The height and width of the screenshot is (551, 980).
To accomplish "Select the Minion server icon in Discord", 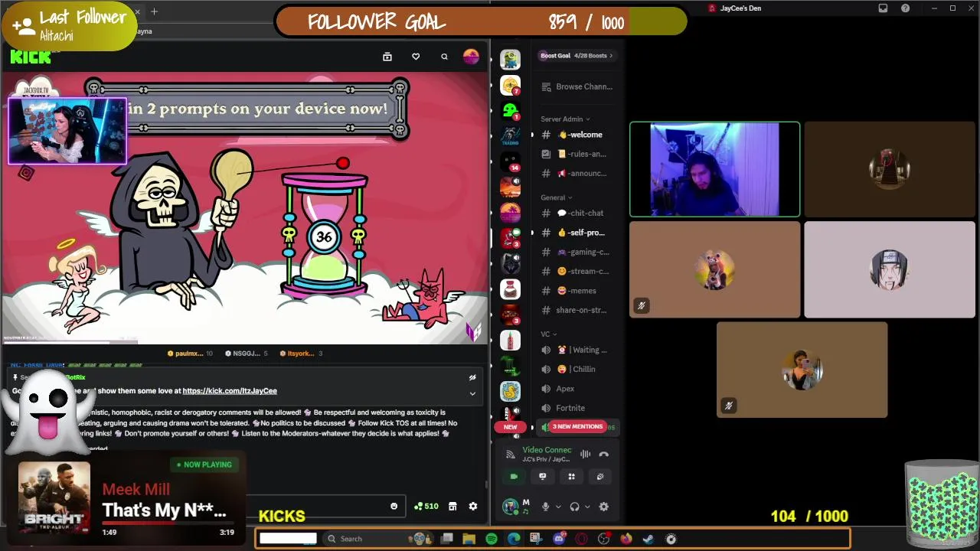I will [511, 59].
